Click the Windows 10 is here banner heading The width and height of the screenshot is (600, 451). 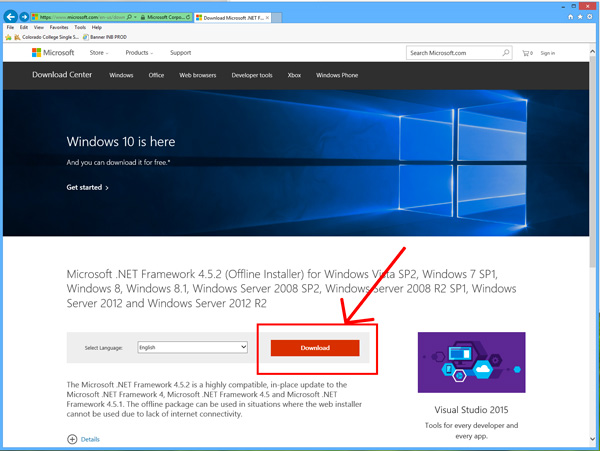(121, 142)
